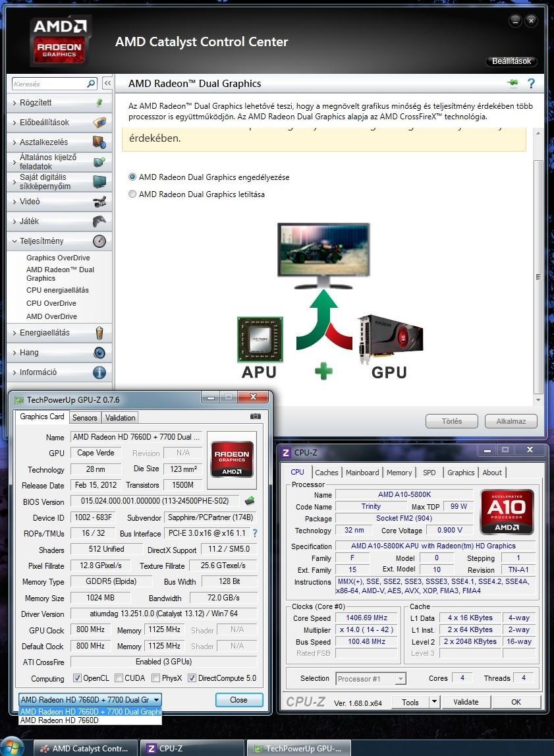Click the Videó camera icon

pyautogui.click(x=99, y=202)
